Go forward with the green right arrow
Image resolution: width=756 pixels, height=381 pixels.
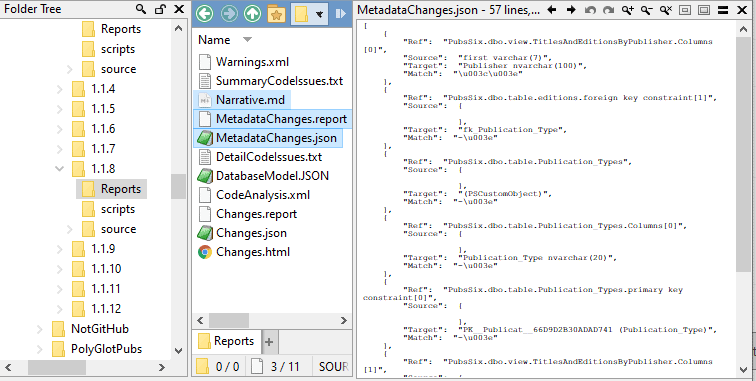point(229,14)
